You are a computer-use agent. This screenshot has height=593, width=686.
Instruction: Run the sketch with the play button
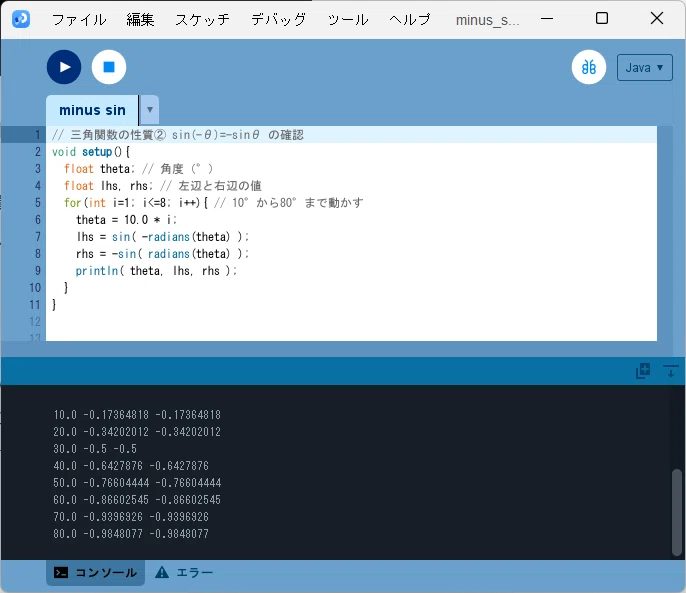click(64, 67)
